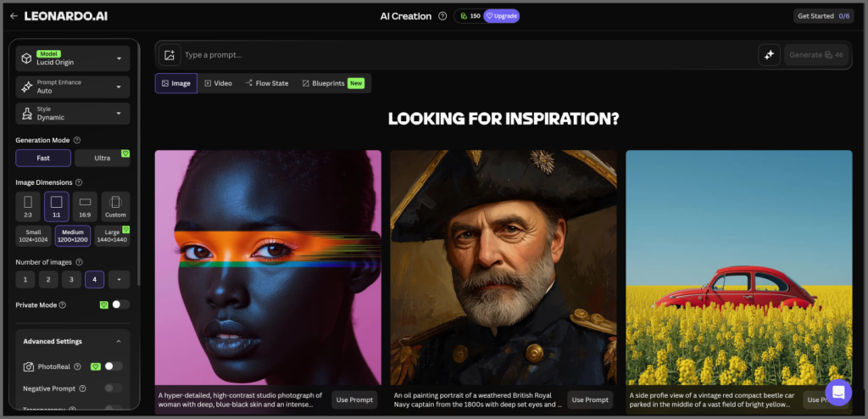
Task: Set number of images to 4
Action: pos(95,280)
